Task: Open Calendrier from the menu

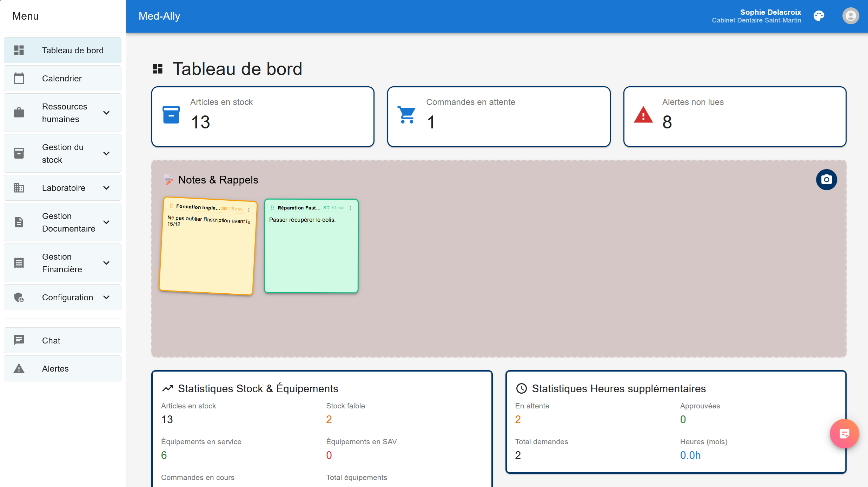Action: point(62,78)
